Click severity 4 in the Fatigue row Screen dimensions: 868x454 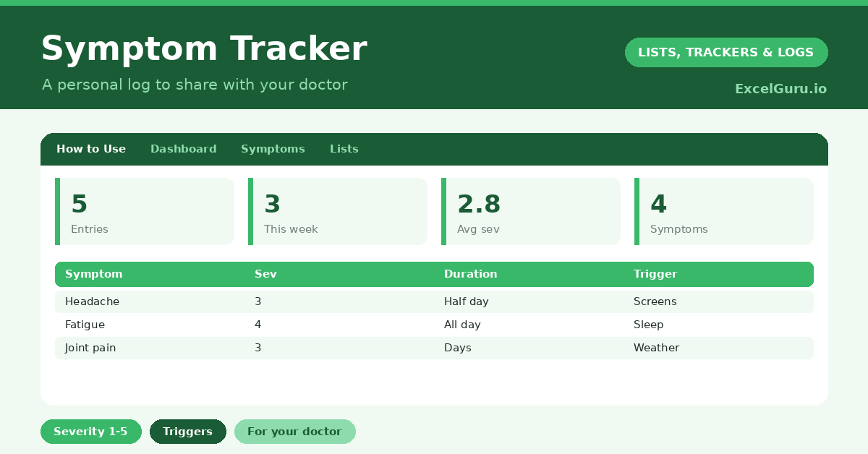(258, 325)
